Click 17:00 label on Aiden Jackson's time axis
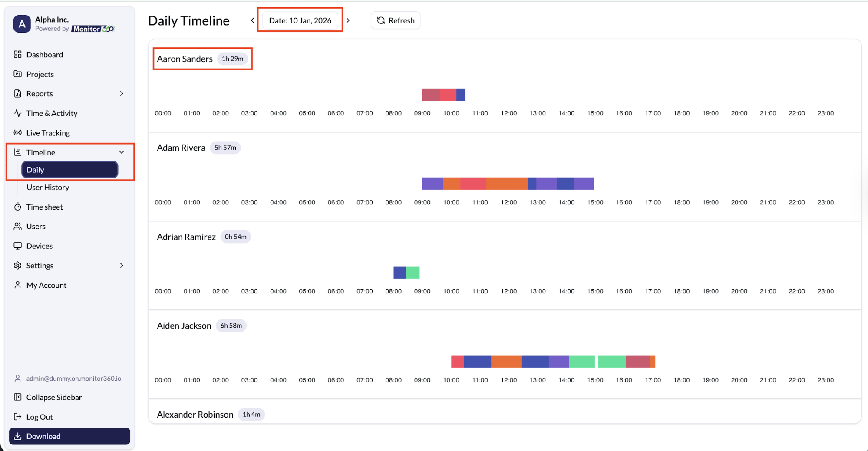Image resolution: width=868 pixels, height=451 pixels. 653,380
